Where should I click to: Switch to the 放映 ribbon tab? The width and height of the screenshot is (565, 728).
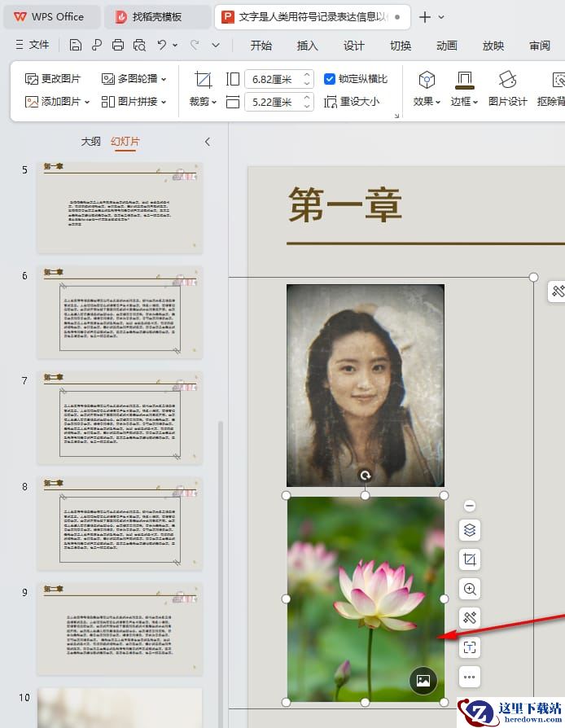coord(493,45)
